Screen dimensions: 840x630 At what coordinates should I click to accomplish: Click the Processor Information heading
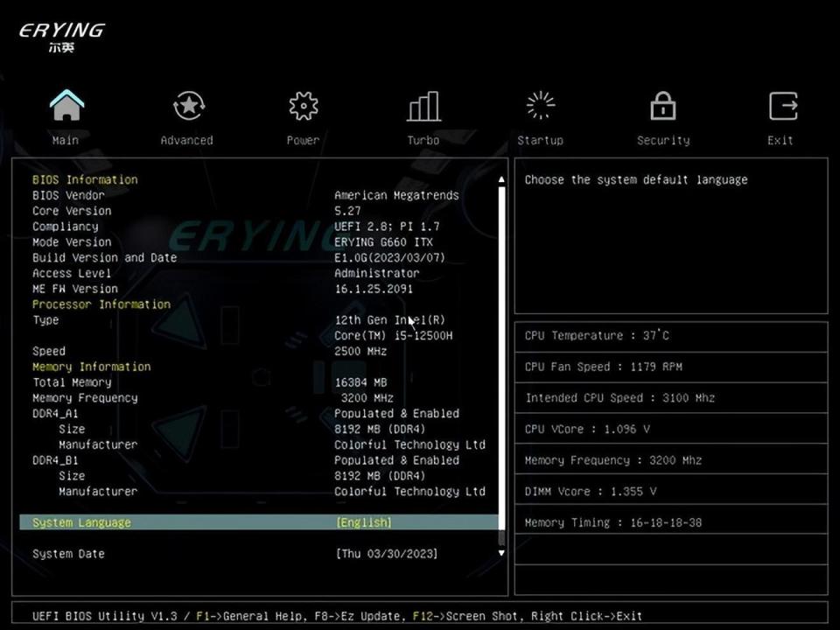click(x=101, y=304)
